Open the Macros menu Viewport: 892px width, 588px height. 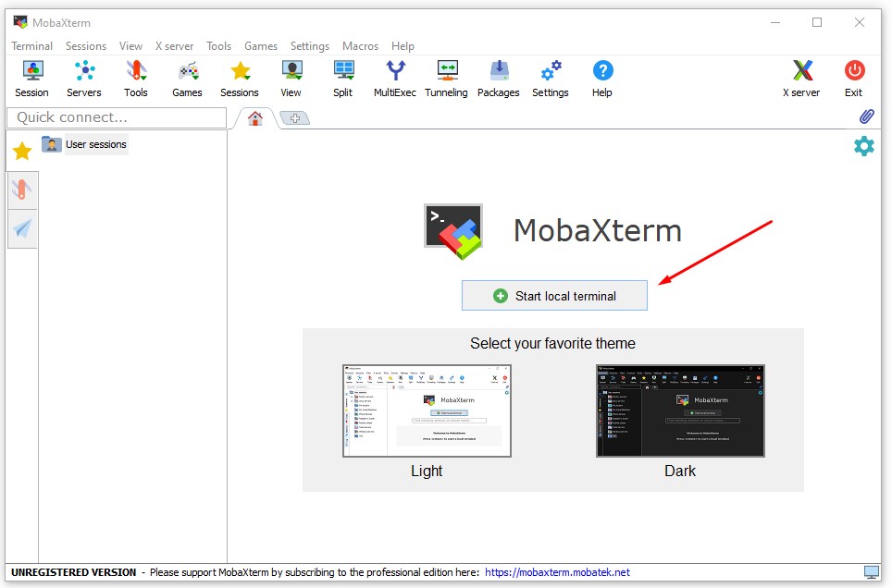361,46
